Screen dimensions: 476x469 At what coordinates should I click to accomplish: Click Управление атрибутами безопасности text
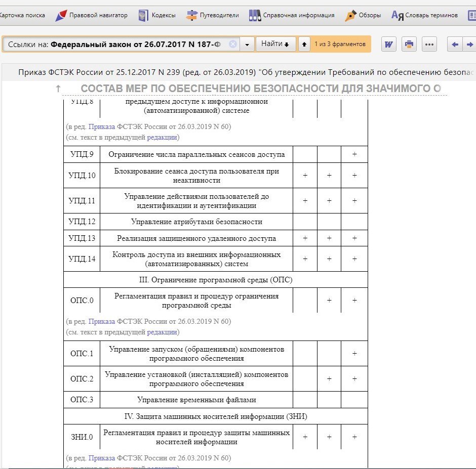click(x=196, y=222)
